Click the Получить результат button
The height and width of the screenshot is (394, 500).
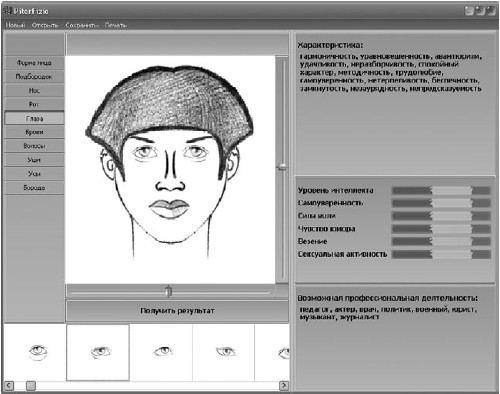click(177, 311)
